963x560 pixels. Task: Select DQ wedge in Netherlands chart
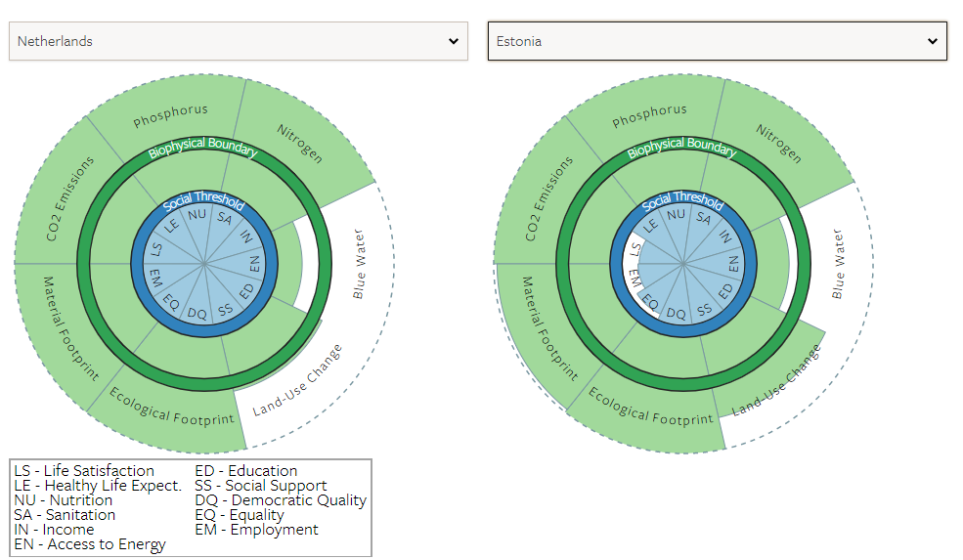(x=197, y=314)
